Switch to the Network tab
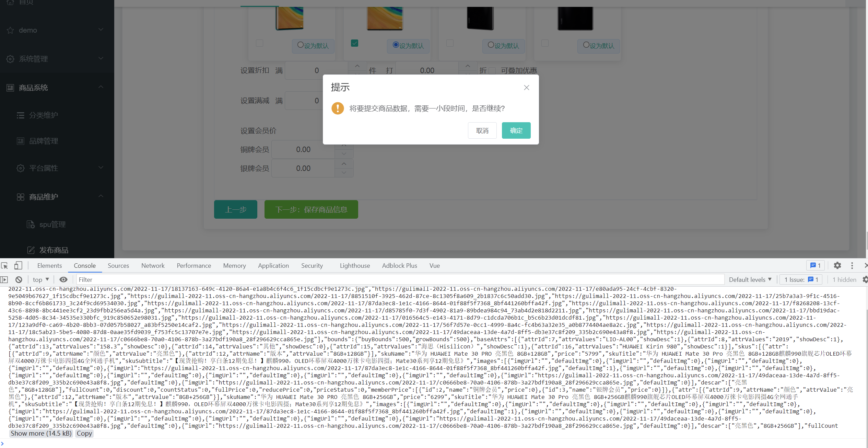This screenshot has height=448, width=868. [x=153, y=266]
